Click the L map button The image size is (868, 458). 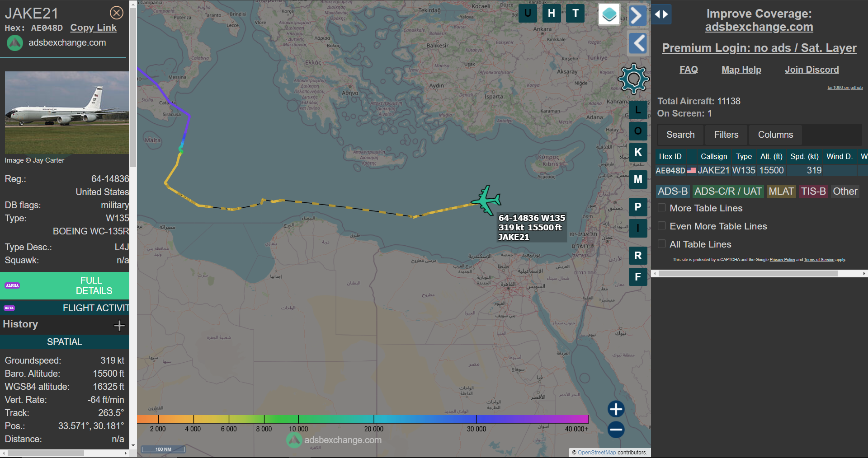click(638, 110)
